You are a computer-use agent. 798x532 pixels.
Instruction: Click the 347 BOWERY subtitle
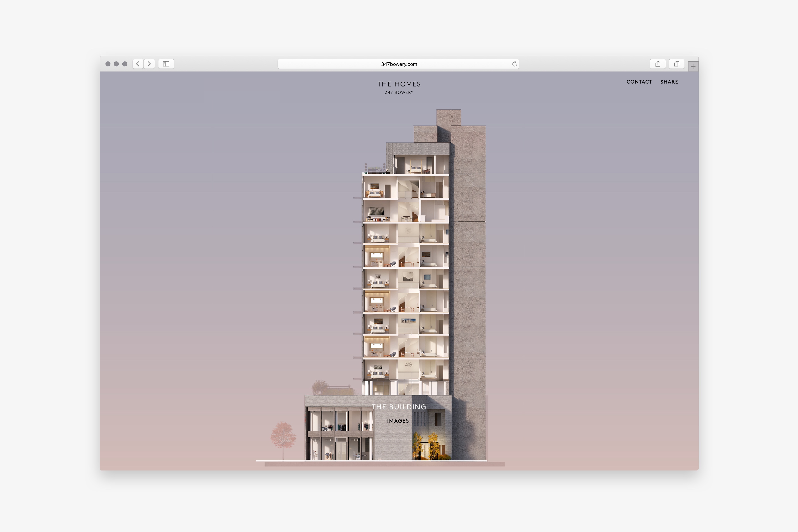(x=399, y=93)
